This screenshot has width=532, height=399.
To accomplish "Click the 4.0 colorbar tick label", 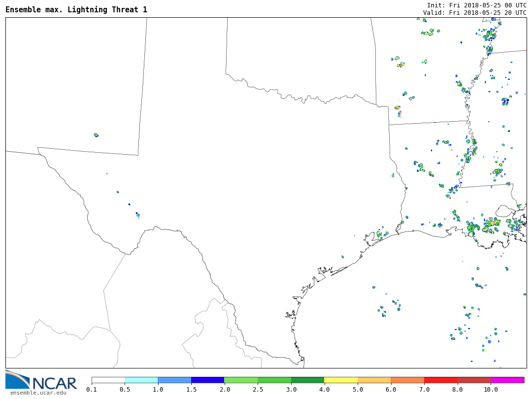I will (x=324, y=390).
